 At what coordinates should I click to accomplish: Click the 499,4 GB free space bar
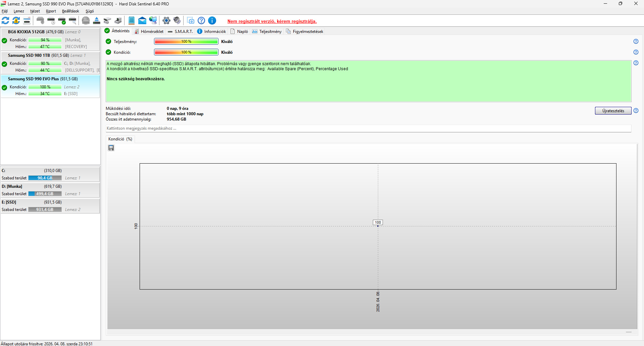45,194
